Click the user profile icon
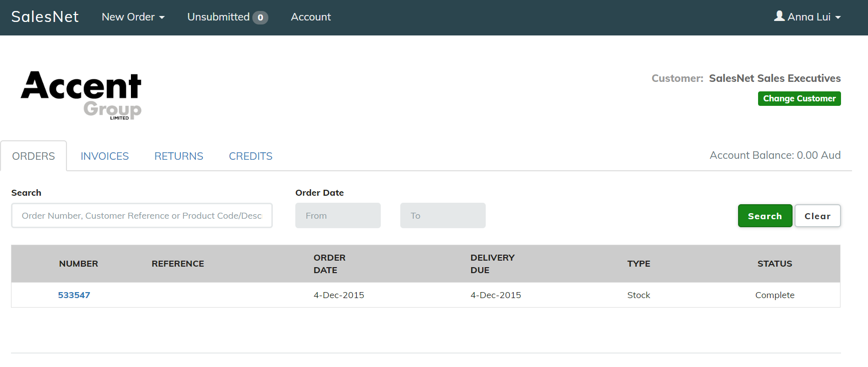868x367 pixels. click(x=779, y=16)
